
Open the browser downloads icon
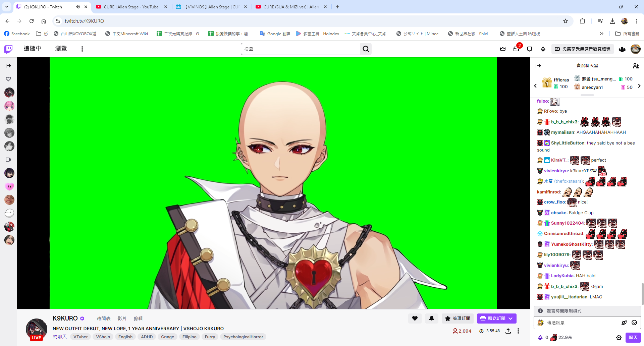(612, 21)
